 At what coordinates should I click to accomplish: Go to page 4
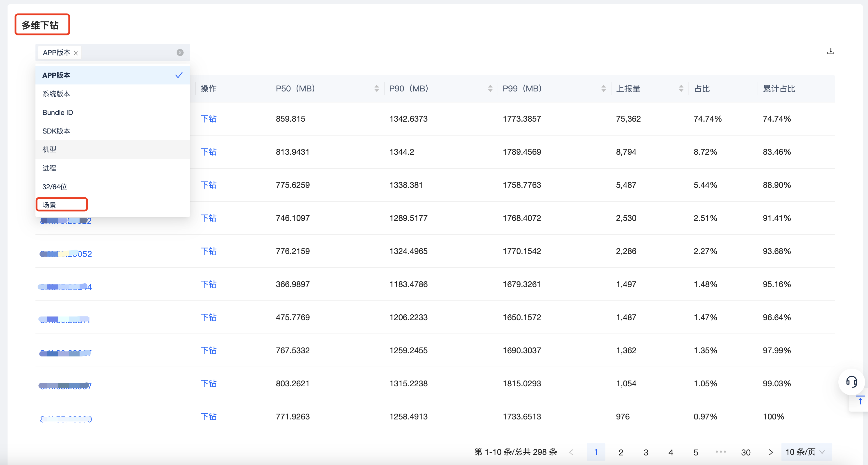tap(670, 452)
